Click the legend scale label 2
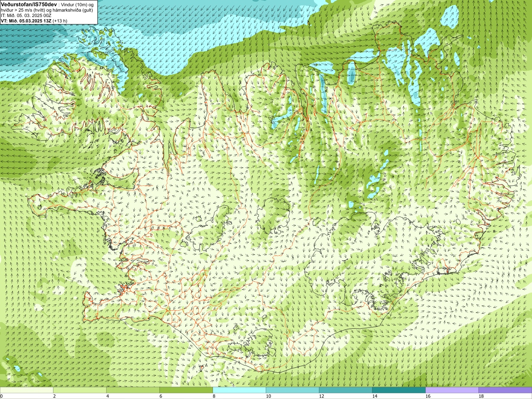The image size is (532, 399). [x=54, y=396]
